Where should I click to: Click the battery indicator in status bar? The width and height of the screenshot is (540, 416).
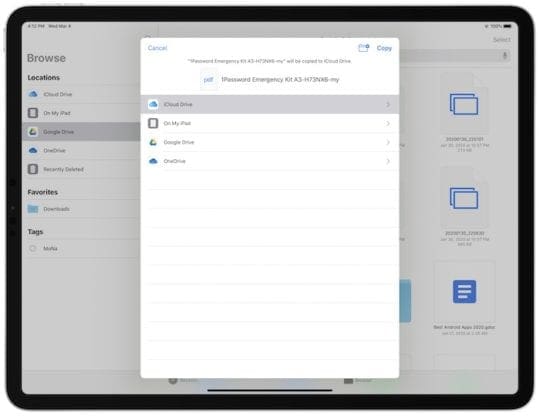(507, 26)
